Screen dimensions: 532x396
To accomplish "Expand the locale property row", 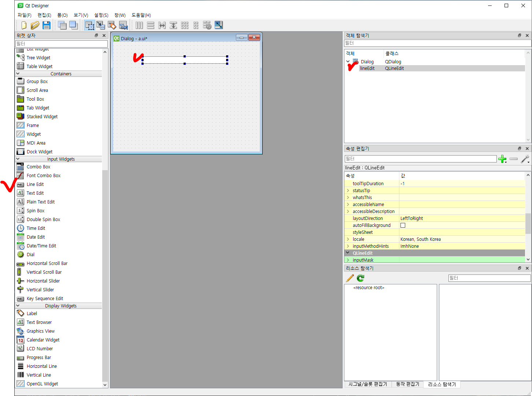I will [x=348, y=239].
